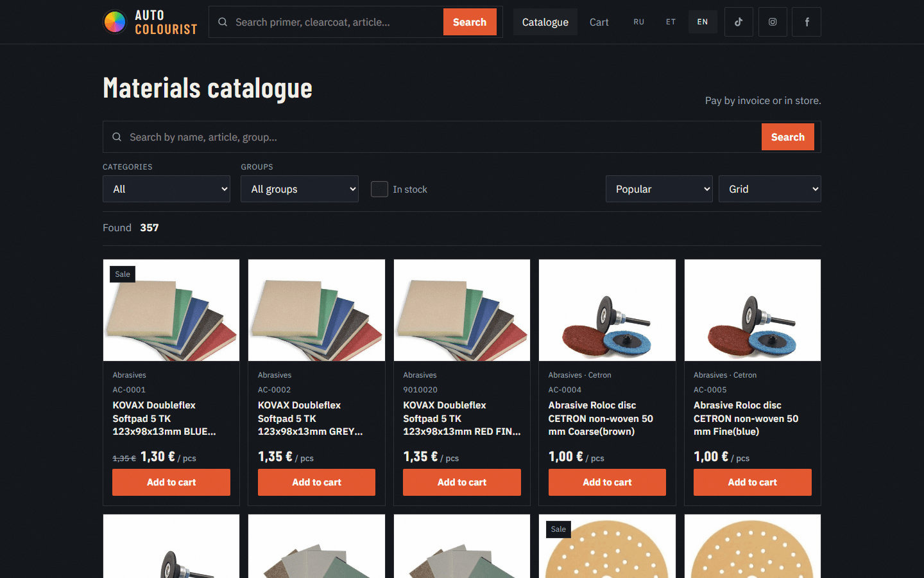This screenshot has height=578, width=924.
Task: Open the Facebook social link icon
Action: 807,22
